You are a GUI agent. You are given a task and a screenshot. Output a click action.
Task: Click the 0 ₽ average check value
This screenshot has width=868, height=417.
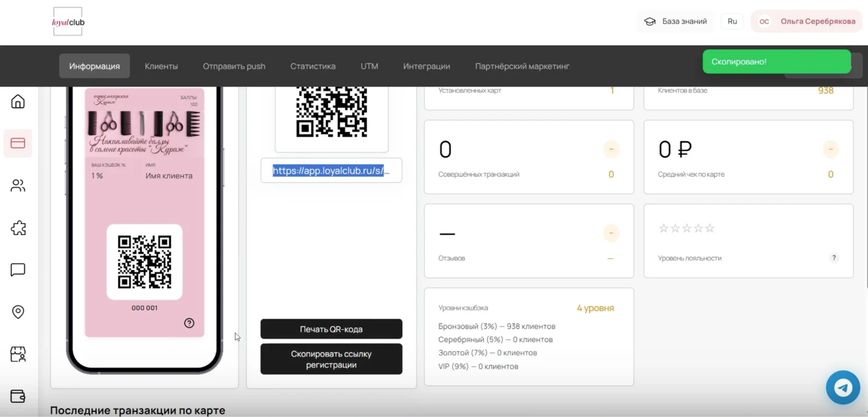point(675,149)
